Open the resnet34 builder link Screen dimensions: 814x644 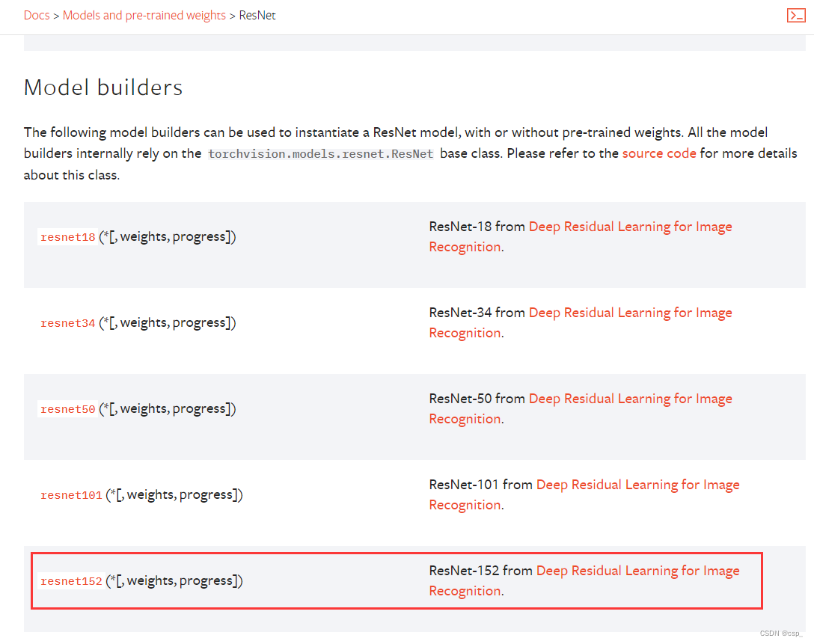[68, 323]
